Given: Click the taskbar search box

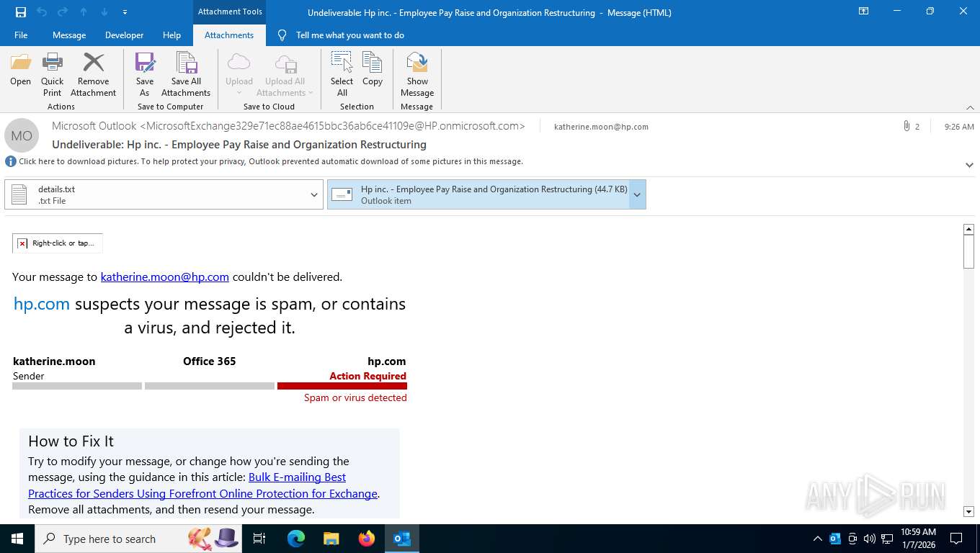Looking at the screenshot, I should pyautogui.click(x=139, y=539).
